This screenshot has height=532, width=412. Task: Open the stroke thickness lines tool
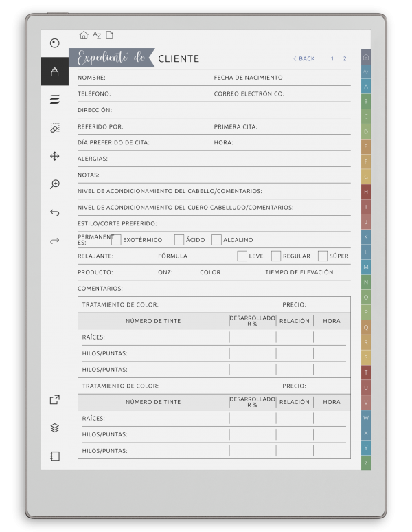click(x=54, y=100)
